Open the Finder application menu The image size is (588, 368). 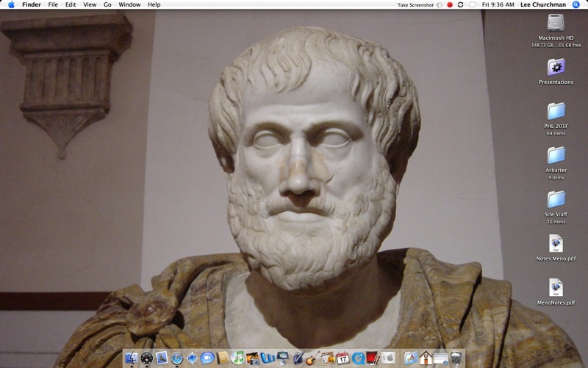coord(32,4)
